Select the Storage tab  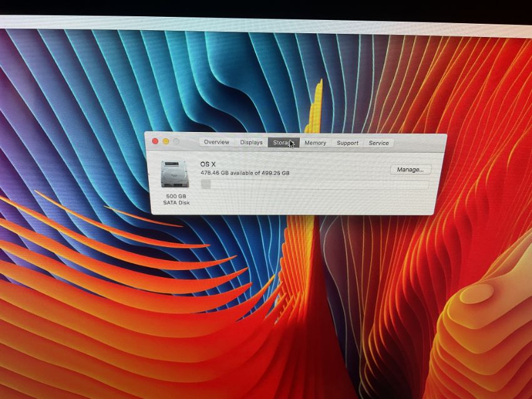tap(284, 143)
